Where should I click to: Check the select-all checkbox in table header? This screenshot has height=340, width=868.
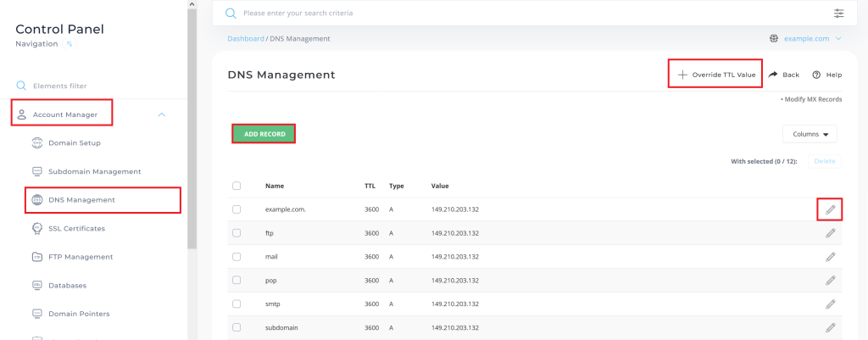(236, 186)
